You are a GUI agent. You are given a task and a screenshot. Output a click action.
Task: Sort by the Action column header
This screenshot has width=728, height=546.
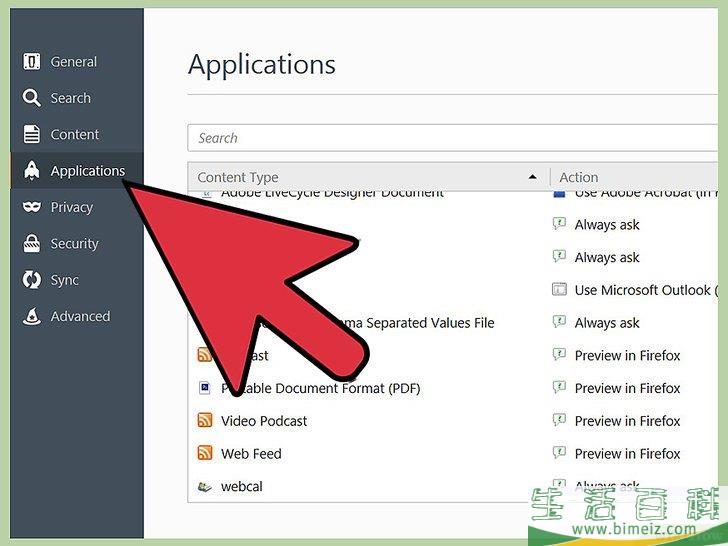click(x=634, y=177)
